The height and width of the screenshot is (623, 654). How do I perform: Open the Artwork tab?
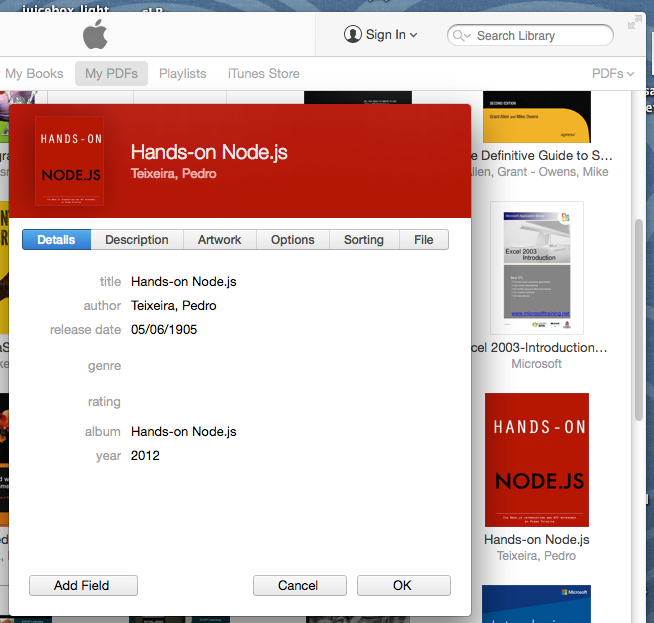[219, 240]
